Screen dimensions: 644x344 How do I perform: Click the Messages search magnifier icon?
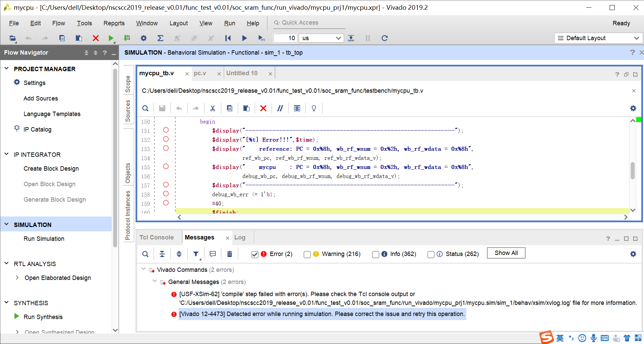(145, 254)
